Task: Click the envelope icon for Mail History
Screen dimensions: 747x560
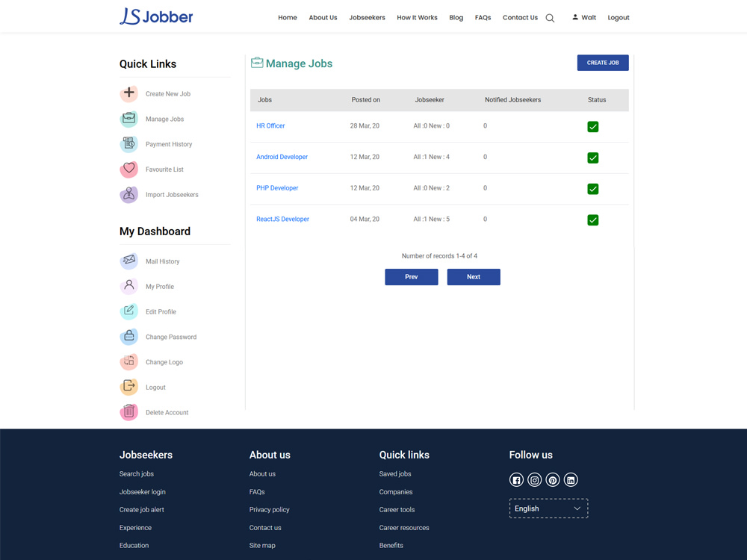Action: 129,261
